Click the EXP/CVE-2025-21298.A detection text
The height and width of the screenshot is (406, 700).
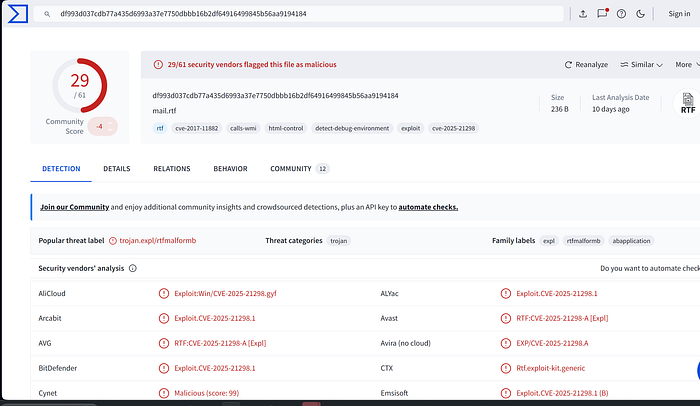552,343
